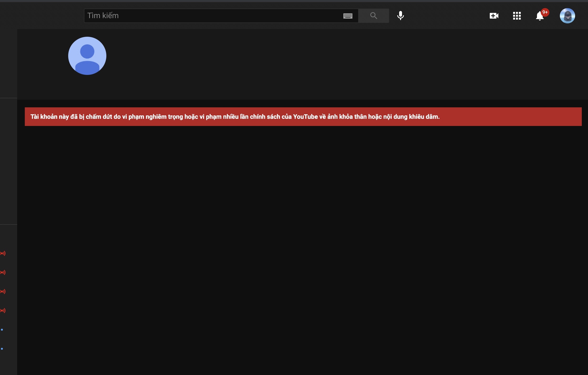Click the red 9+ notification badge
Screen dimensions: 588x375
[x=545, y=12]
